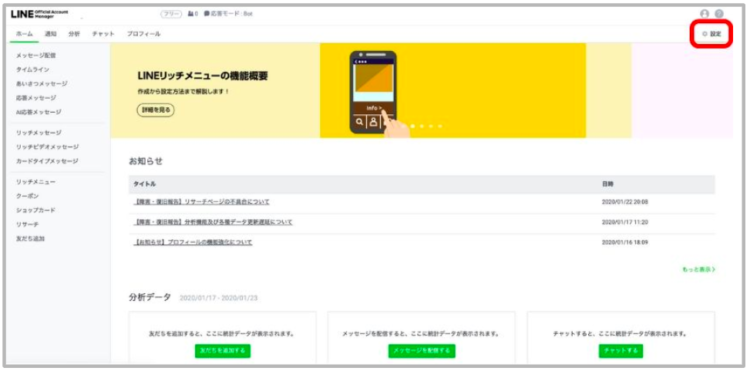The width and height of the screenshot is (750, 371).
Task: Click the 日時 column header
Action: click(607, 184)
